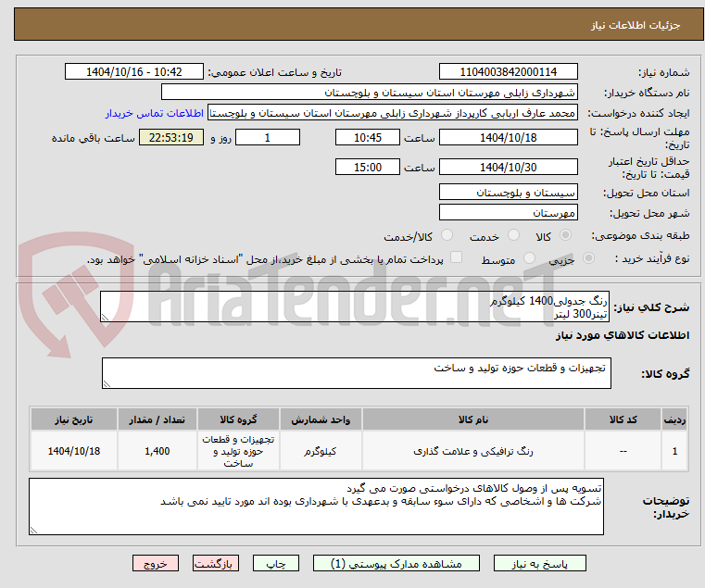
Task: Click the general description text area
Action: point(354,307)
